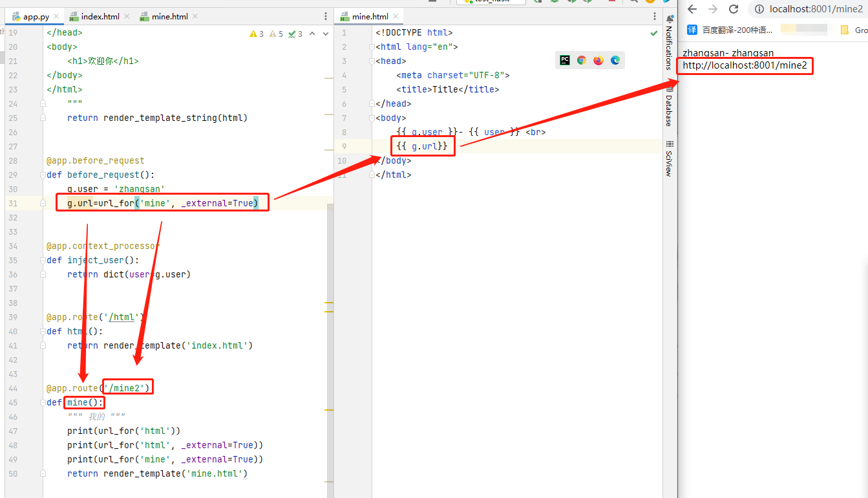Collapse the mine function at line 45
868x498 pixels.
pos(43,402)
